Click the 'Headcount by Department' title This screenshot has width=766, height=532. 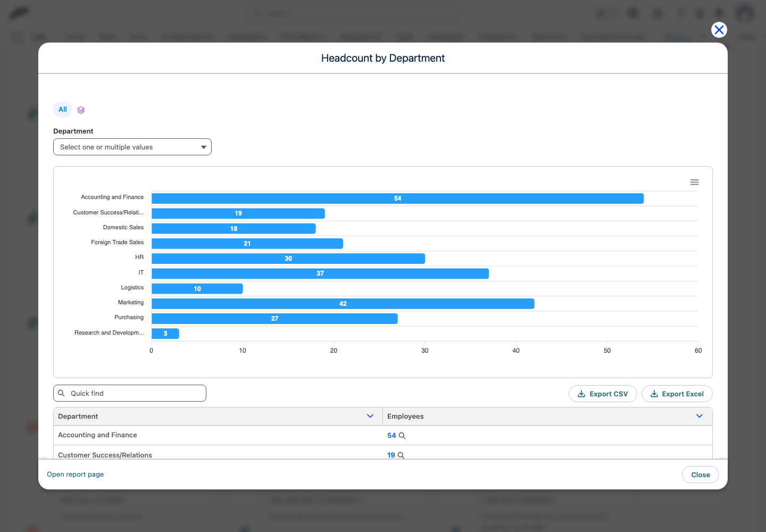(383, 58)
